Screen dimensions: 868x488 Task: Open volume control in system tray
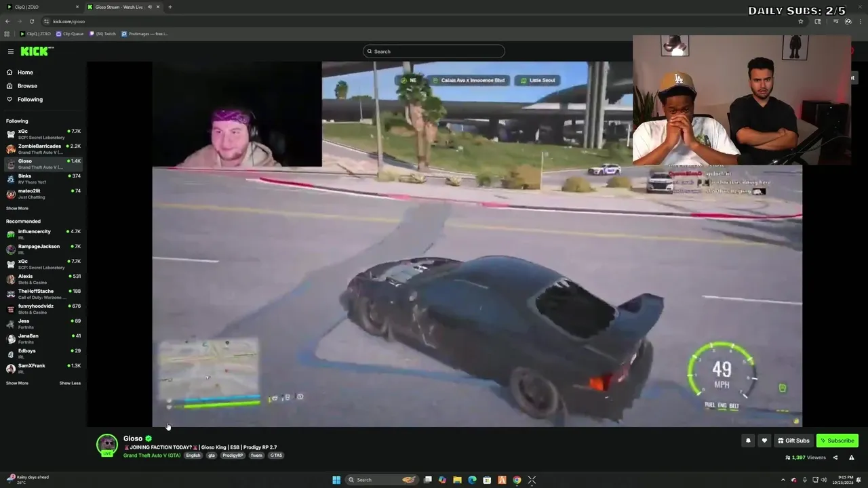pos(825,480)
